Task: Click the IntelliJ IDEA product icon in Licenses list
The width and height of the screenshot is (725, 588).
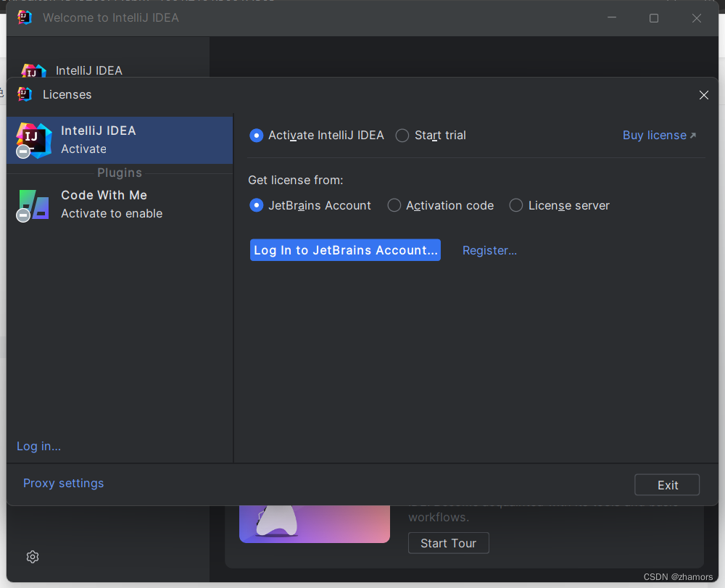Action: click(x=33, y=141)
